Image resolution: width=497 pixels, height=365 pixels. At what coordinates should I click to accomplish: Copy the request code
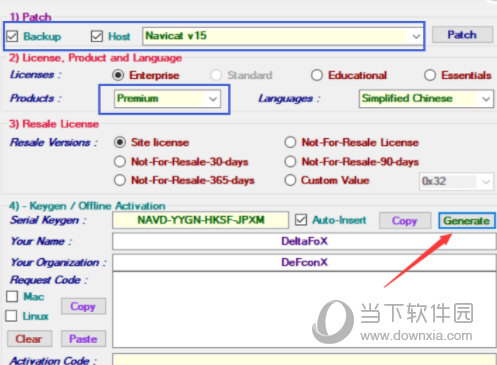tap(83, 306)
